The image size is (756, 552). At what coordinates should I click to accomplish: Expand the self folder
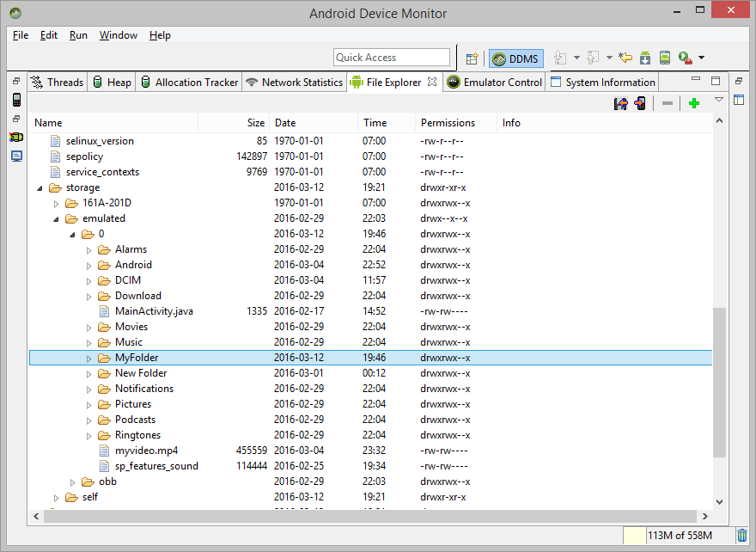(x=57, y=498)
